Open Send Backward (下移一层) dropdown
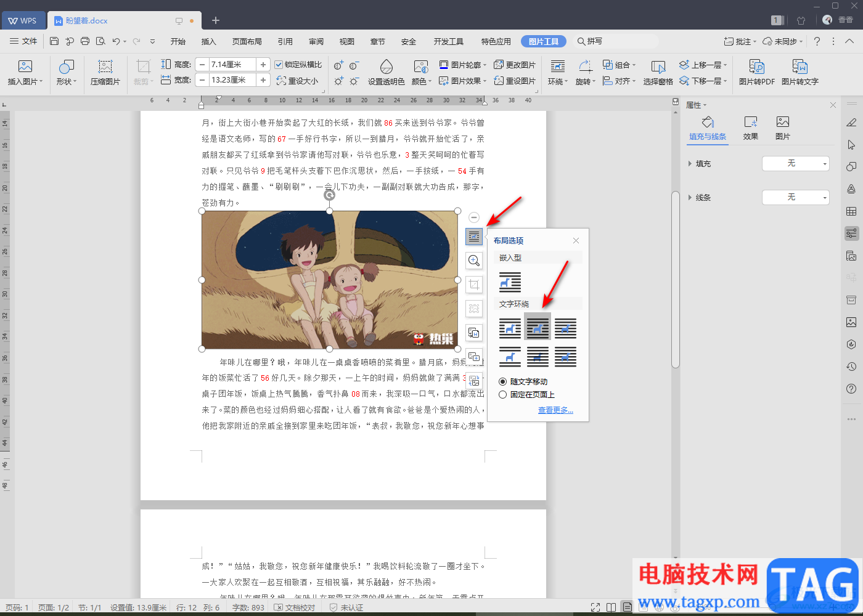Screen dimensions: 863x616 tap(703, 81)
